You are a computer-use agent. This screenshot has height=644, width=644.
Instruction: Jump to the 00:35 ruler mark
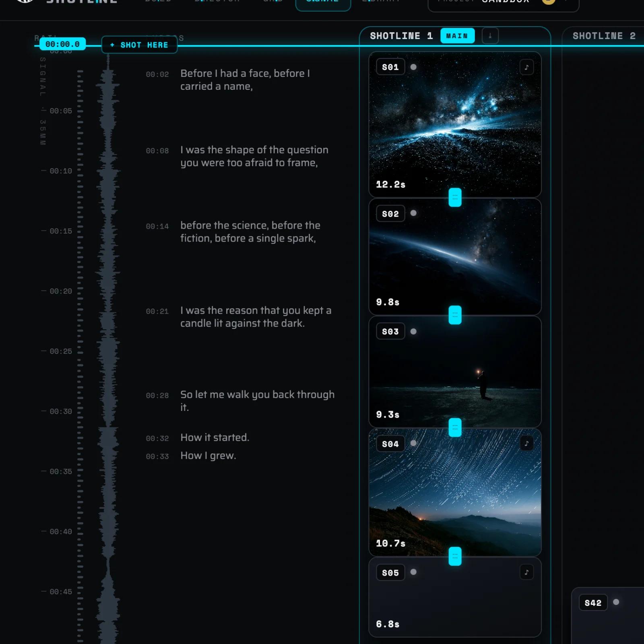tap(61, 471)
